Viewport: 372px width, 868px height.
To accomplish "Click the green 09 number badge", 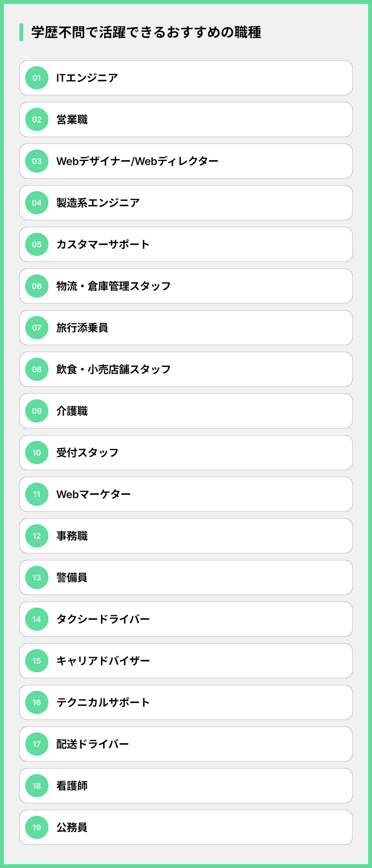I will click(x=37, y=411).
